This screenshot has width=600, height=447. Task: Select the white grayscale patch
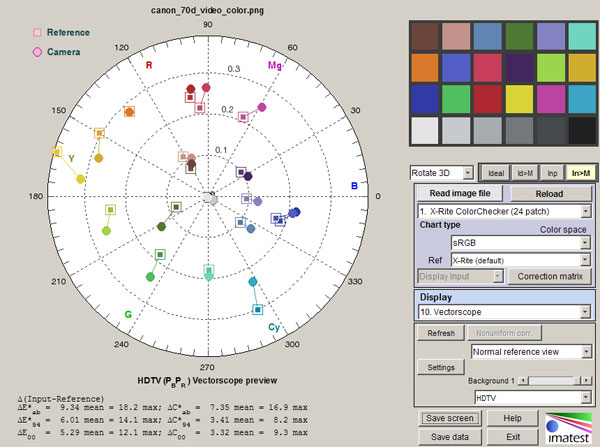425,131
